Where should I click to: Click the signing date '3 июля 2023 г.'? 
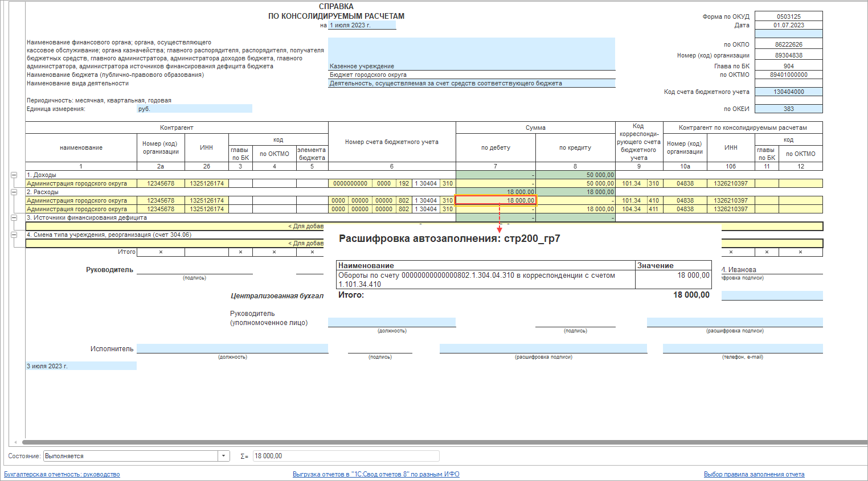81,366
